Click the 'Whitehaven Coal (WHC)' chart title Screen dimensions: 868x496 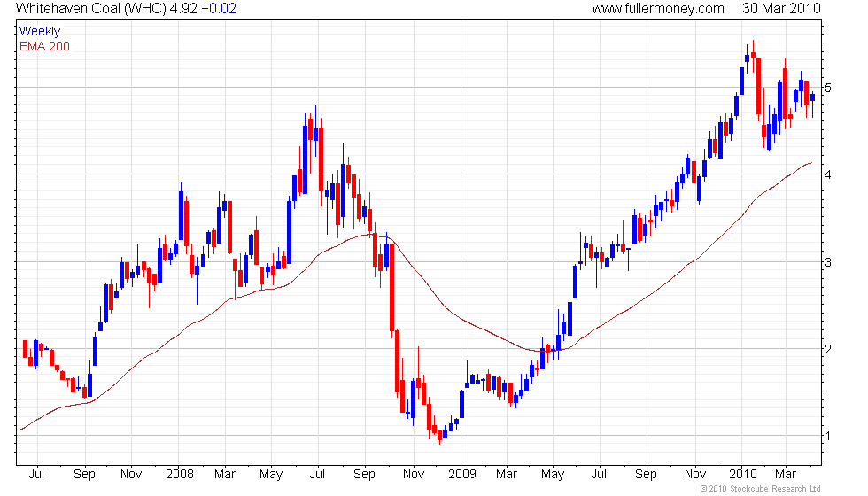(x=90, y=9)
